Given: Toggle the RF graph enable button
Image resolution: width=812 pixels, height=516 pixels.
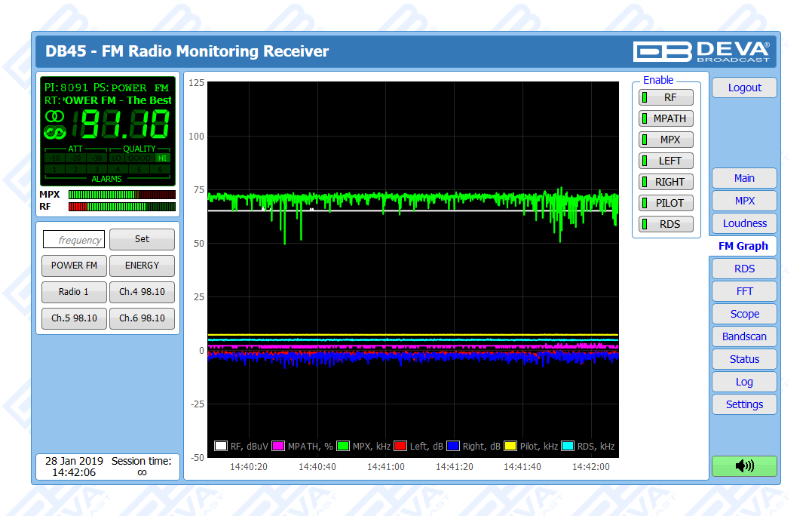Looking at the screenshot, I should pyautogui.click(x=666, y=97).
